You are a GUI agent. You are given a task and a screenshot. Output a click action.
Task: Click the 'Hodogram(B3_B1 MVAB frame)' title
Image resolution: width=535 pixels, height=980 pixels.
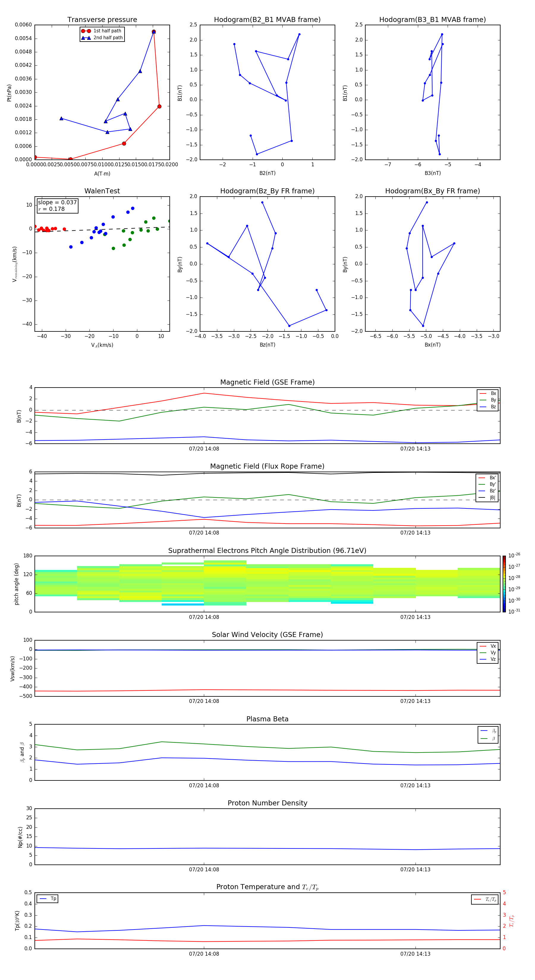pos(432,20)
